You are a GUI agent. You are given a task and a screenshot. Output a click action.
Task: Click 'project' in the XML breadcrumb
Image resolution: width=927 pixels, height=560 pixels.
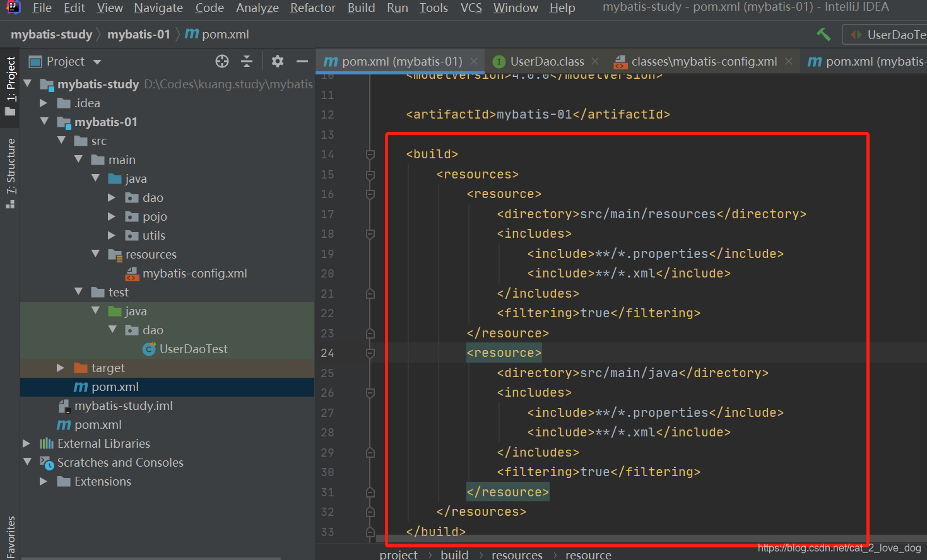coord(398,554)
